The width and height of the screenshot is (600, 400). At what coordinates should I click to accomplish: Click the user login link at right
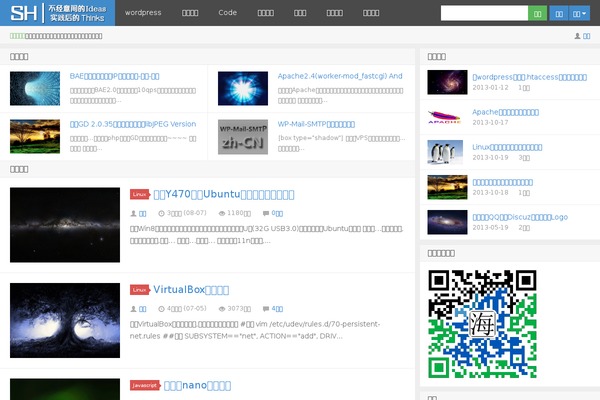coord(586,36)
